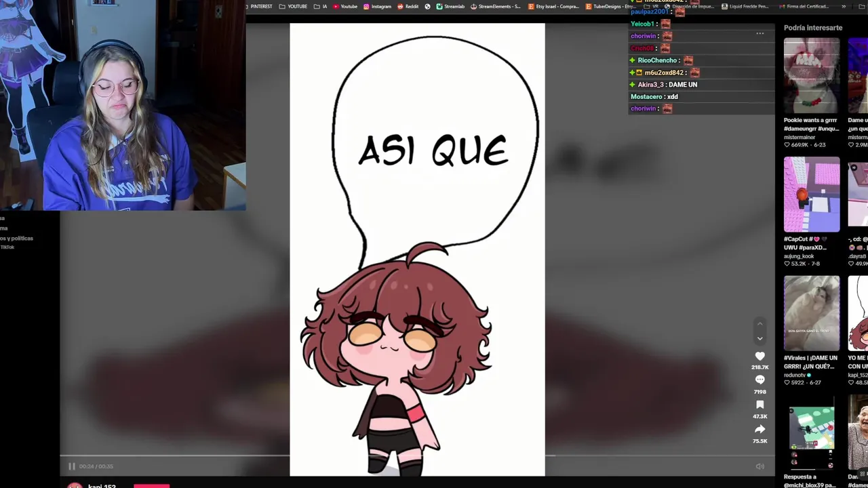Open YOUTUBE bookmark folder
The width and height of the screenshot is (868, 488).
tap(293, 7)
